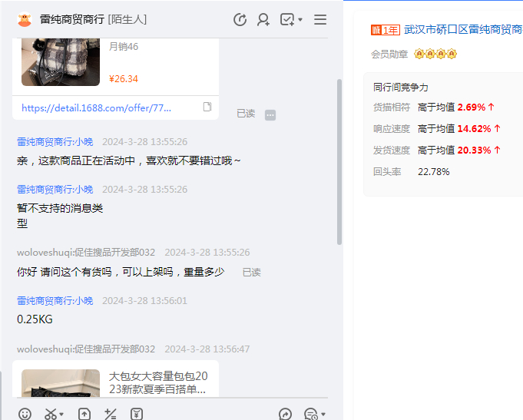The width and height of the screenshot is (523, 420).
Task: Click the 月销46 sales text
Action: (124, 46)
